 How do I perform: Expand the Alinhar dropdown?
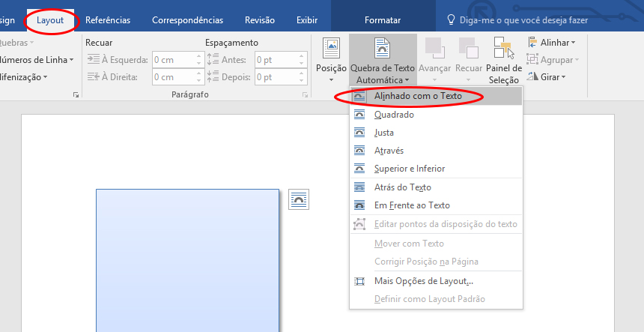pyautogui.click(x=552, y=42)
